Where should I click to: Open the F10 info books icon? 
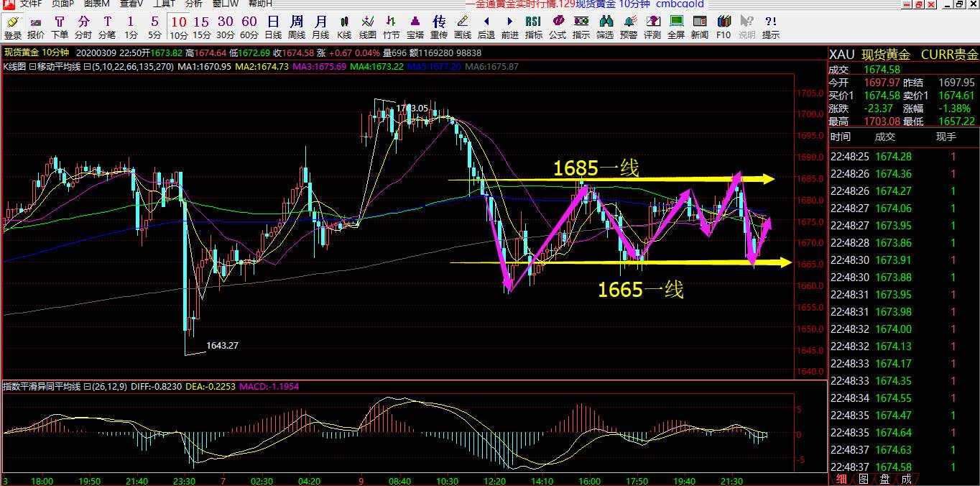point(724,27)
